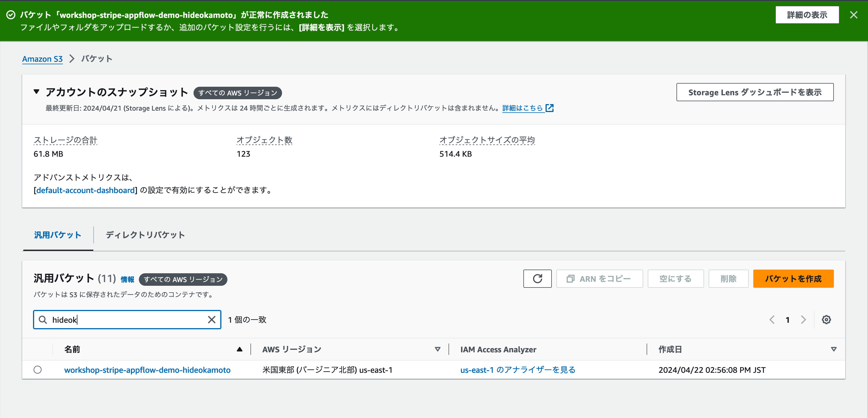
Task: Collapse the アカウントのスナップショット section
Action: 36,92
